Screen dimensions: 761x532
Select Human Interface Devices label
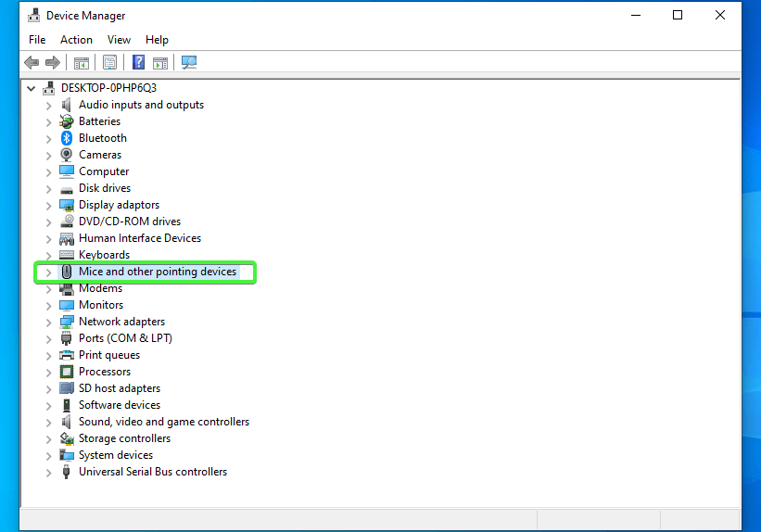click(140, 238)
